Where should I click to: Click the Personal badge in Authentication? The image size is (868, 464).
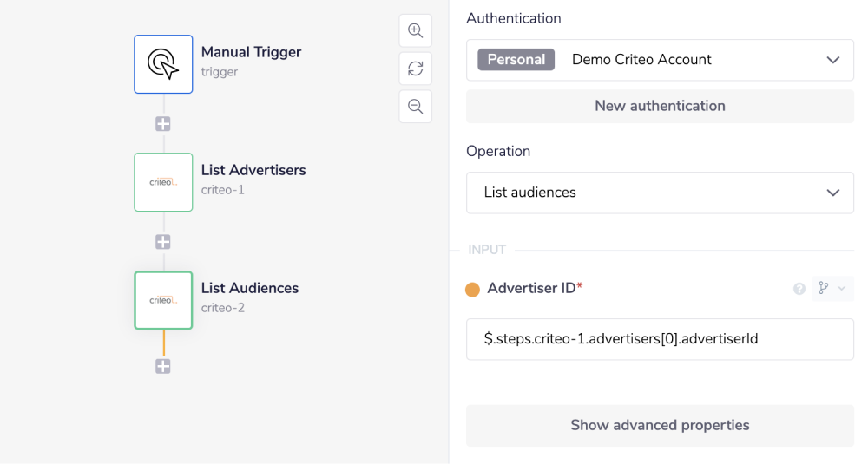516,60
